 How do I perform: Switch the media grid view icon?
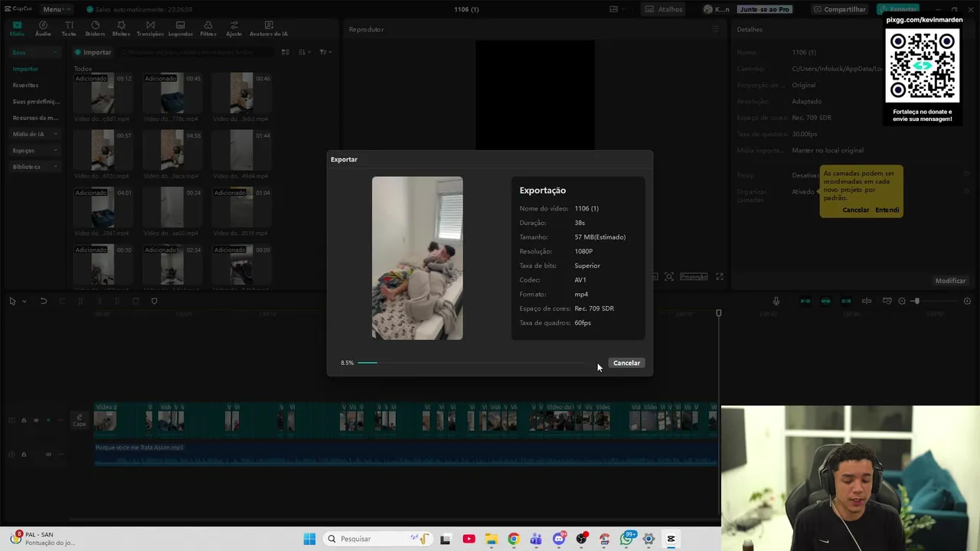click(x=285, y=52)
